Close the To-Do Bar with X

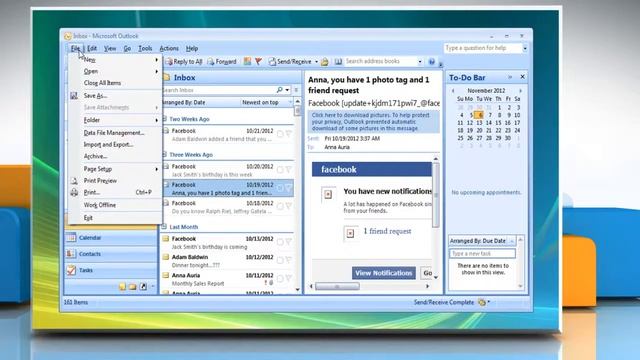pyautogui.click(x=522, y=77)
